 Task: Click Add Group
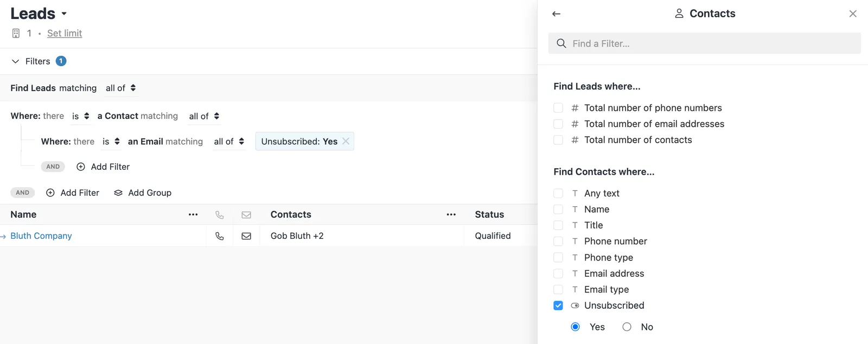[x=143, y=193]
